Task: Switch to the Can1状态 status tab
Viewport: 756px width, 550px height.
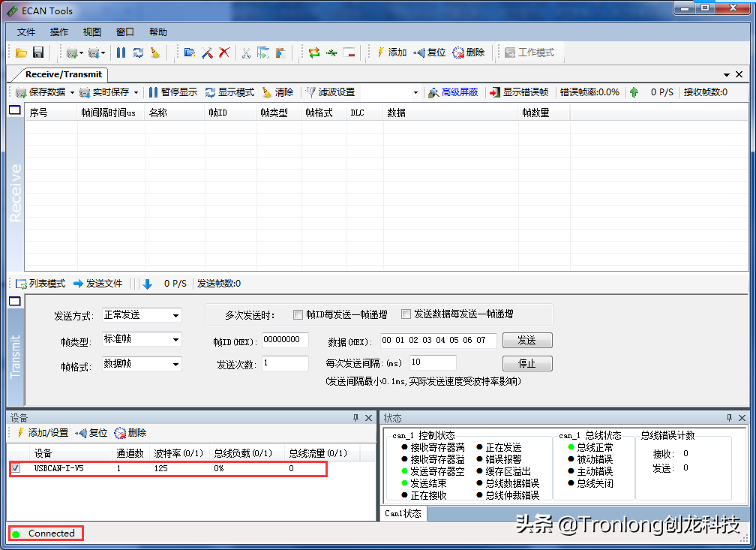Action: [x=403, y=514]
